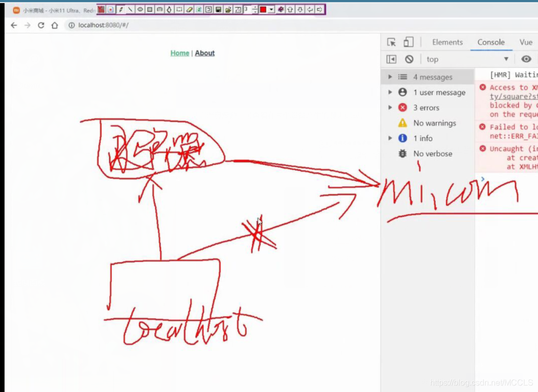Select the rectangle shape tool
538x392 pixels.
tap(150, 10)
